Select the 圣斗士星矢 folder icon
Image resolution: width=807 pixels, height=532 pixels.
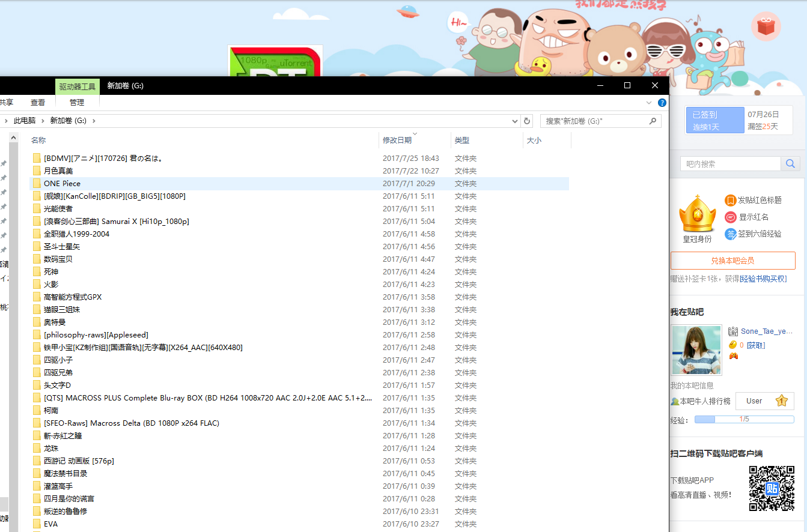click(x=37, y=247)
